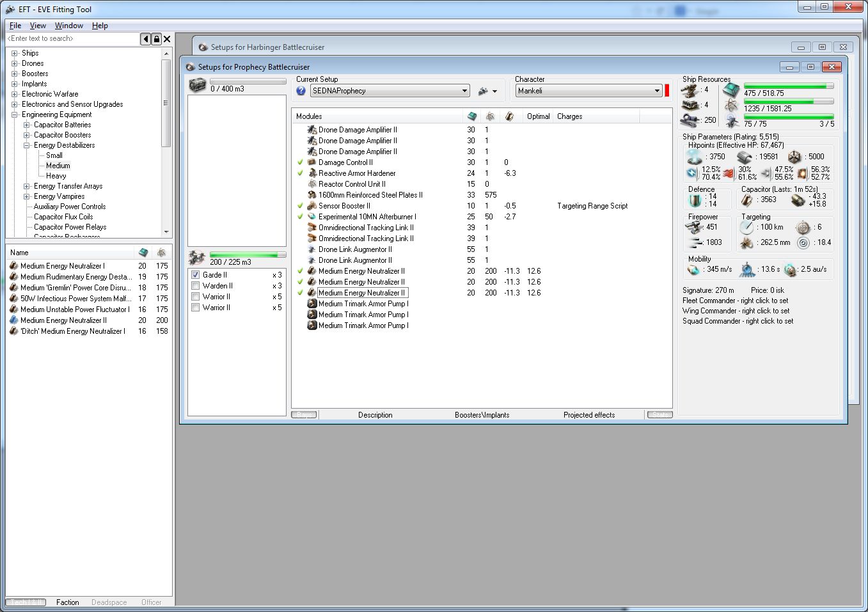The height and width of the screenshot is (612, 868).
Task: Click the drone bay icon beside 200 / 225 m3
Action: (197, 258)
